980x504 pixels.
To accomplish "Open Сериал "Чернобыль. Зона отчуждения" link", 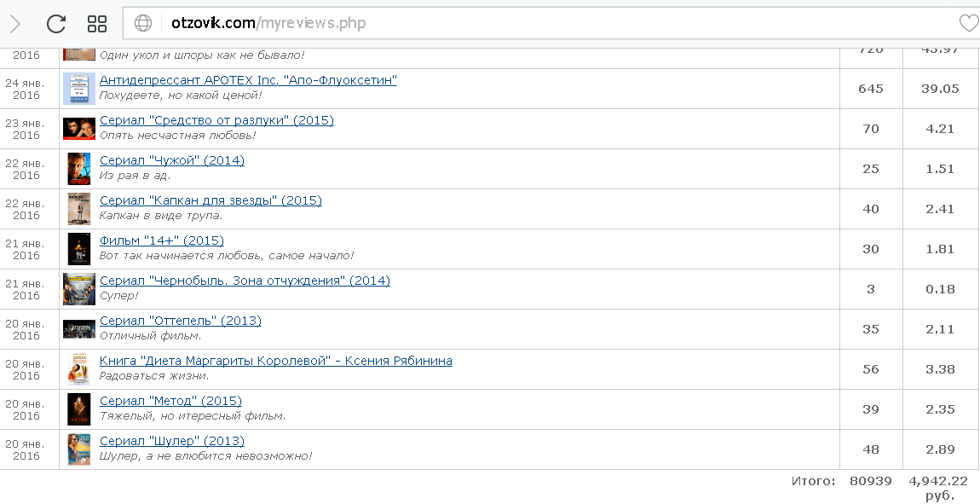I will (x=245, y=281).
